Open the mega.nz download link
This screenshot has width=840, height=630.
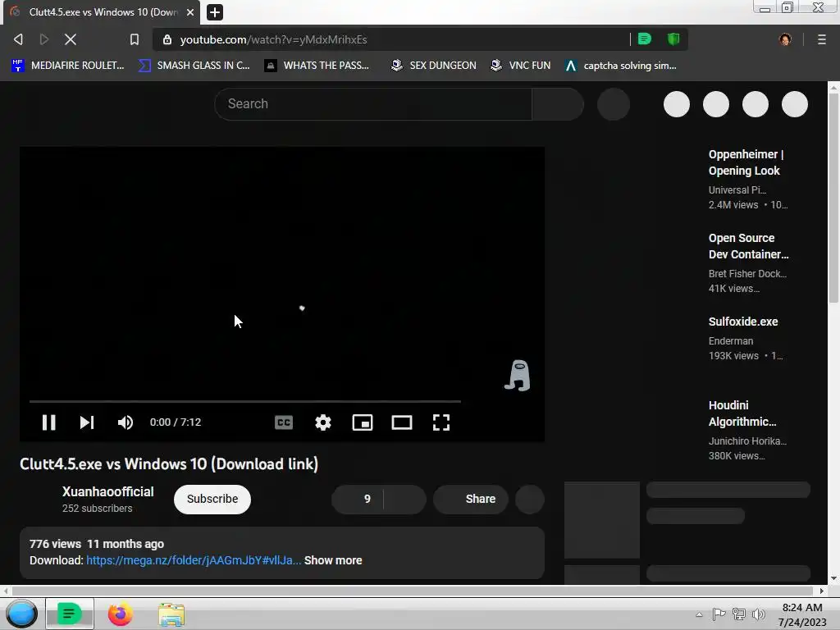194,560
